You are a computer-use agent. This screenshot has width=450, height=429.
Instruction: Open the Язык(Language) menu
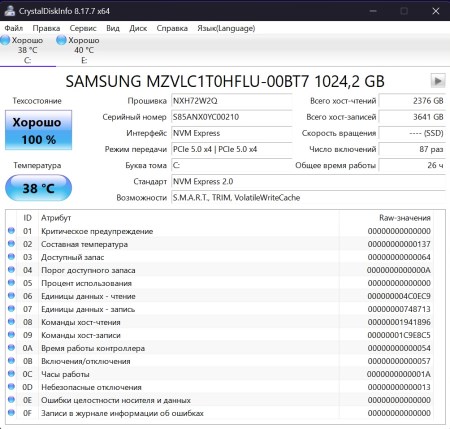point(226,28)
